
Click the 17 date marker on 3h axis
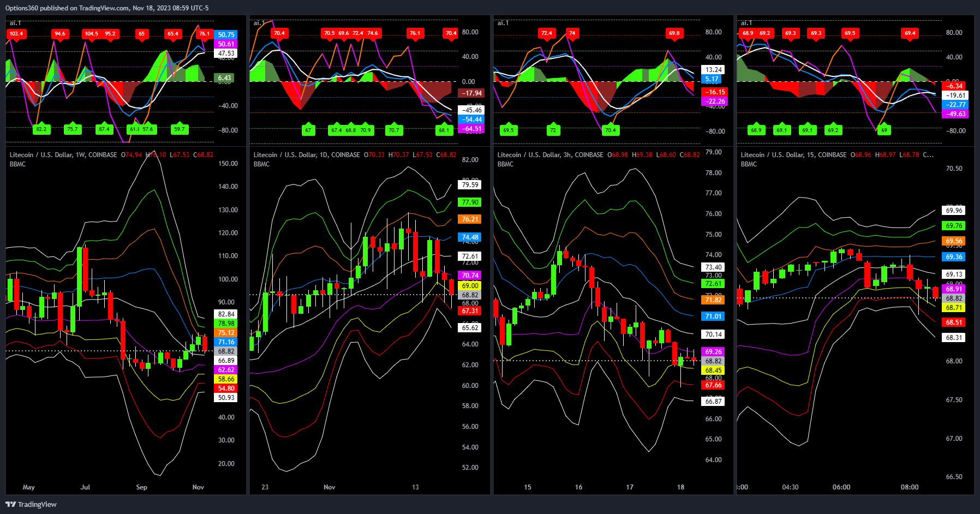pyautogui.click(x=630, y=487)
